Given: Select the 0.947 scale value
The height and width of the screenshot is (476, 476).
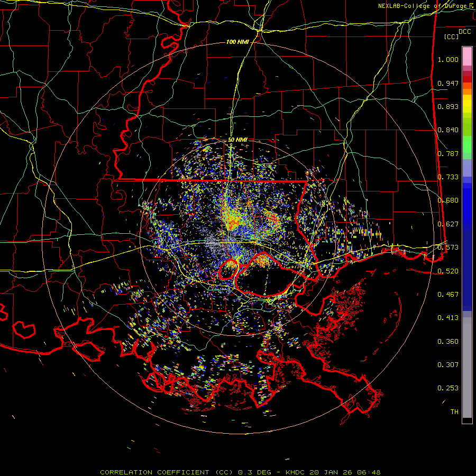Looking at the screenshot, I should [448, 83].
